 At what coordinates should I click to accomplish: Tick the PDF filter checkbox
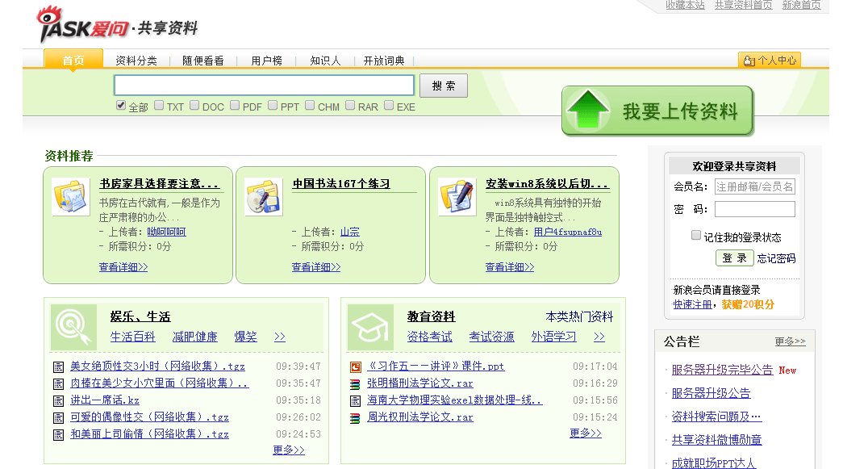click(x=235, y=105)
